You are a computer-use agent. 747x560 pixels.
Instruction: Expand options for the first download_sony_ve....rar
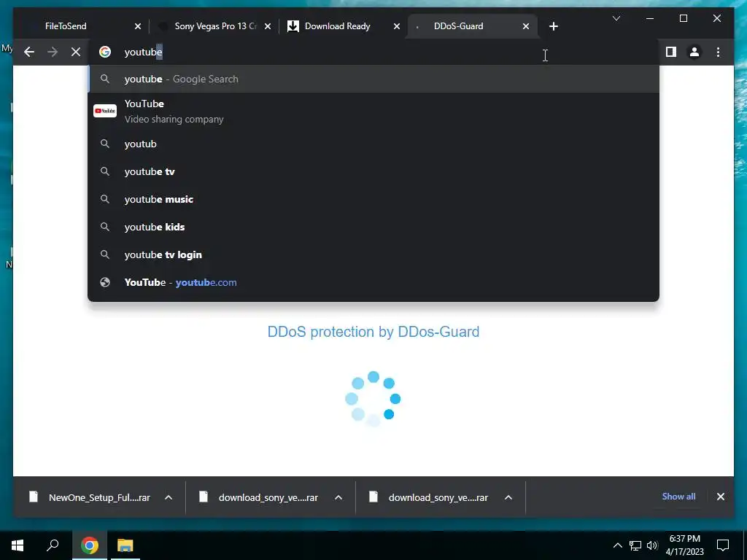click(x=338, y=497)
